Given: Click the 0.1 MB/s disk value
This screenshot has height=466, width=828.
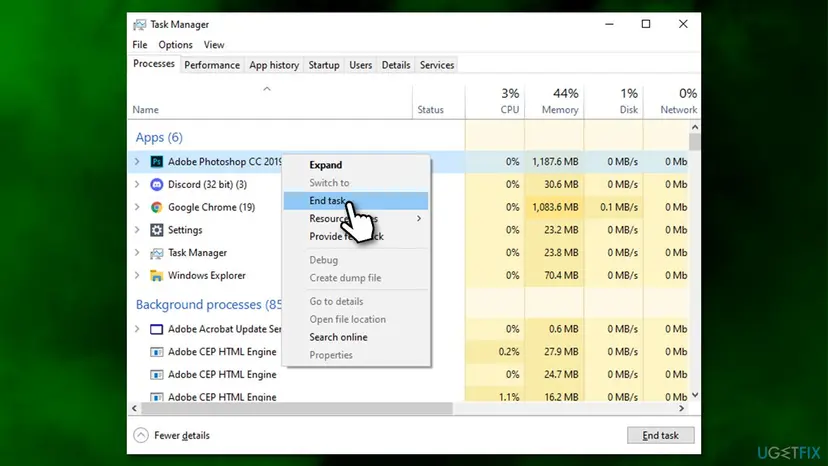Looking at the screenshot, I should point(619,207).
